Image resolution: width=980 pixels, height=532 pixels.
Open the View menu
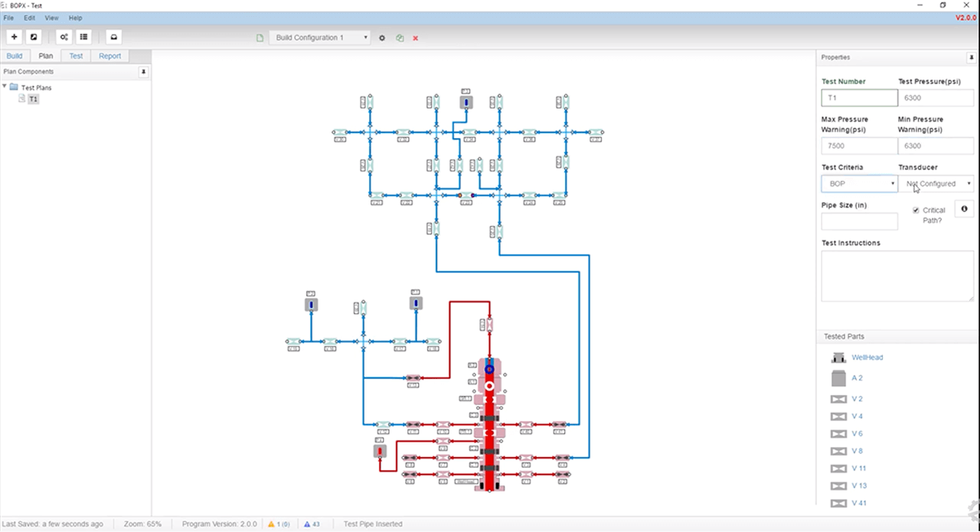[51, 18]
